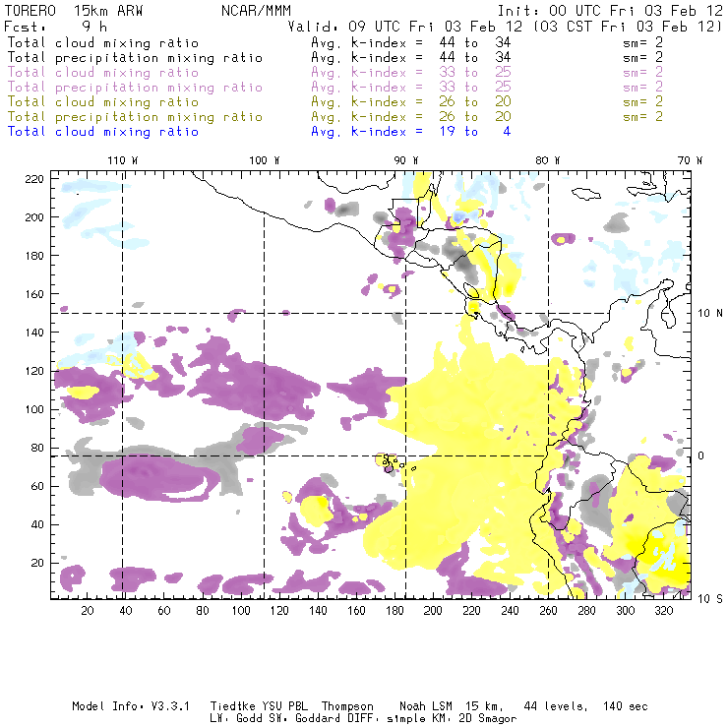The height and width of the screenshot is (728, 728).
Task: Select the 'NCAR/MMM' header label
Action: point(256,11)
